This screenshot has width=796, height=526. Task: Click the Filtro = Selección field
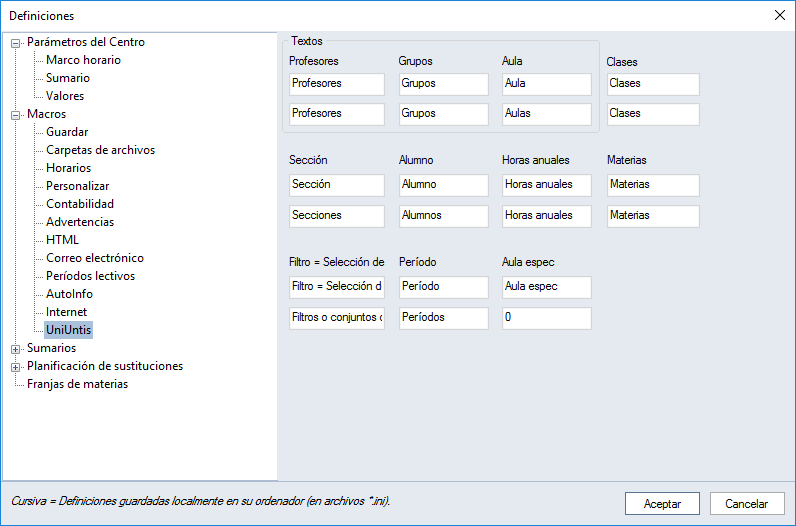(337, 287)
